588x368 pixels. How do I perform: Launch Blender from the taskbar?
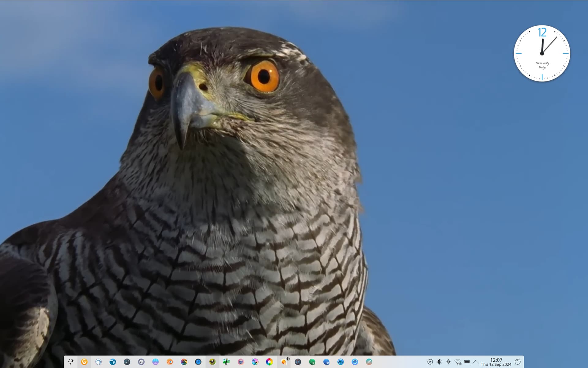170,362
